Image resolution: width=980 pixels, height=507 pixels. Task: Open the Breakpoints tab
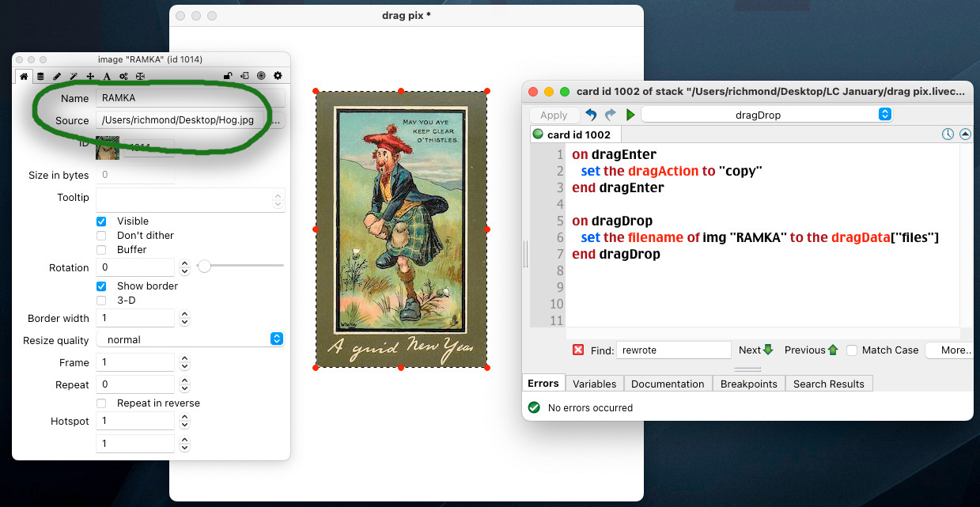748,384
